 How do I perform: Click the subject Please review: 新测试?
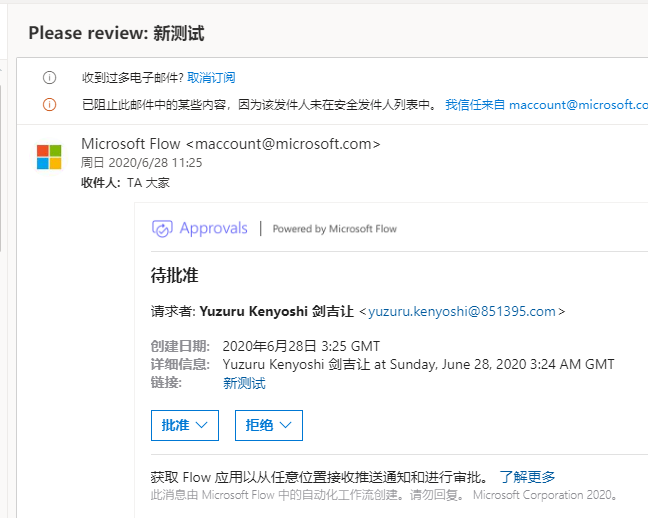click(x=117, y=33)
